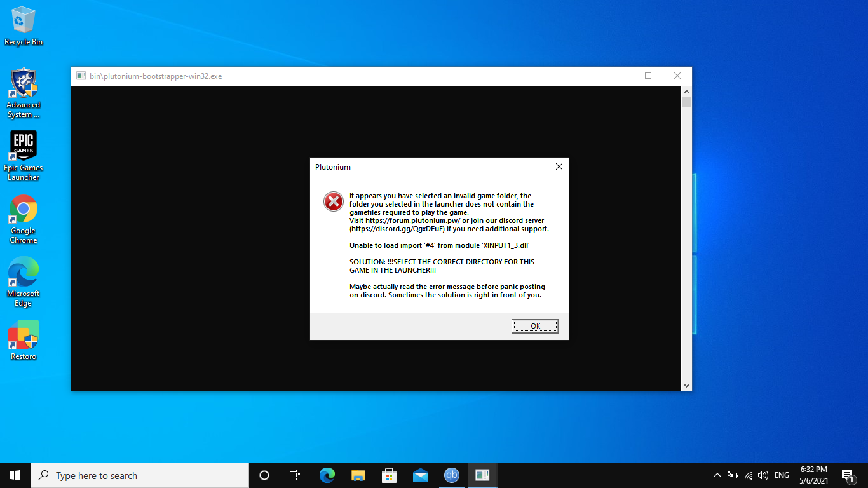Select the Advanced System desktop shortcut

(x=24, y=93)
